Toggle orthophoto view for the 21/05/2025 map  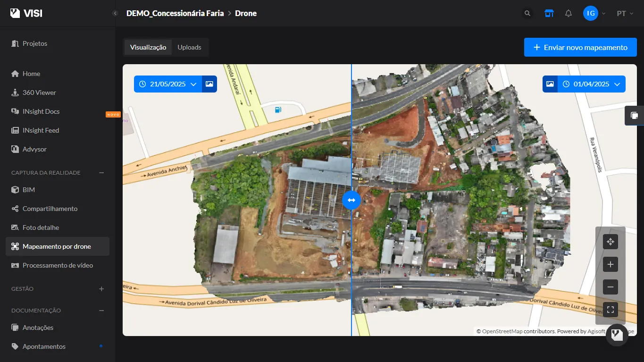point(209,84)
